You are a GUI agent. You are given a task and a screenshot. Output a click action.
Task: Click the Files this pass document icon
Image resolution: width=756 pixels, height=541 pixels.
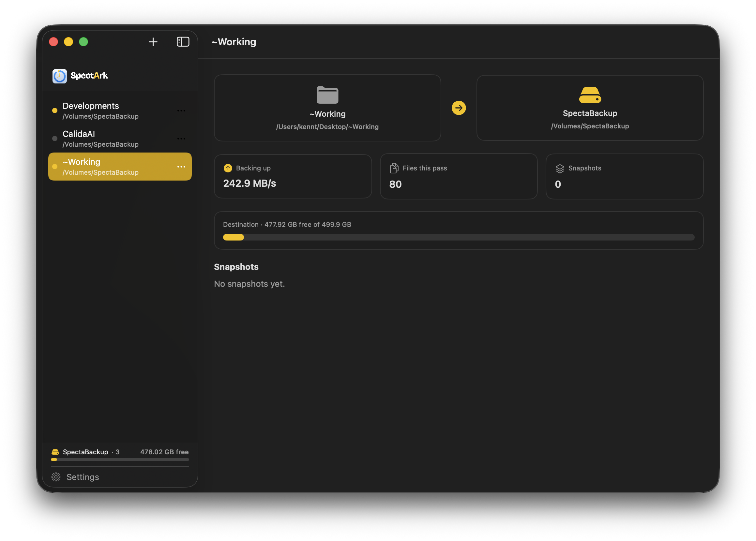coord(394,168)
